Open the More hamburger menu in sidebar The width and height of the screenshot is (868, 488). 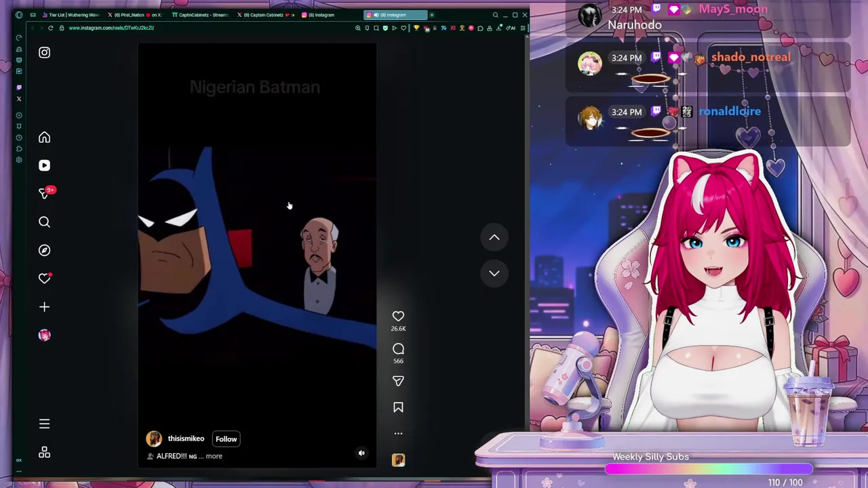click(44, 424)
